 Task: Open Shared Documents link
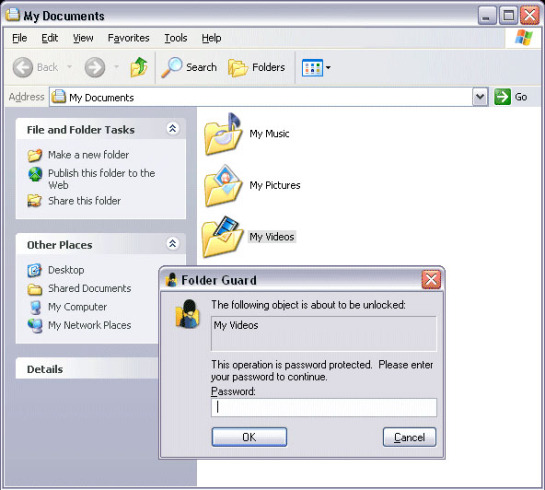coord(90,288)
